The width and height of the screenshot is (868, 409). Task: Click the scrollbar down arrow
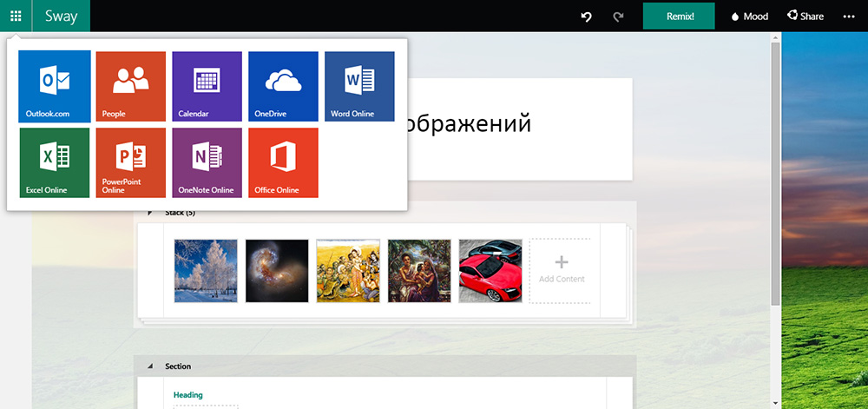coord(775,404)
